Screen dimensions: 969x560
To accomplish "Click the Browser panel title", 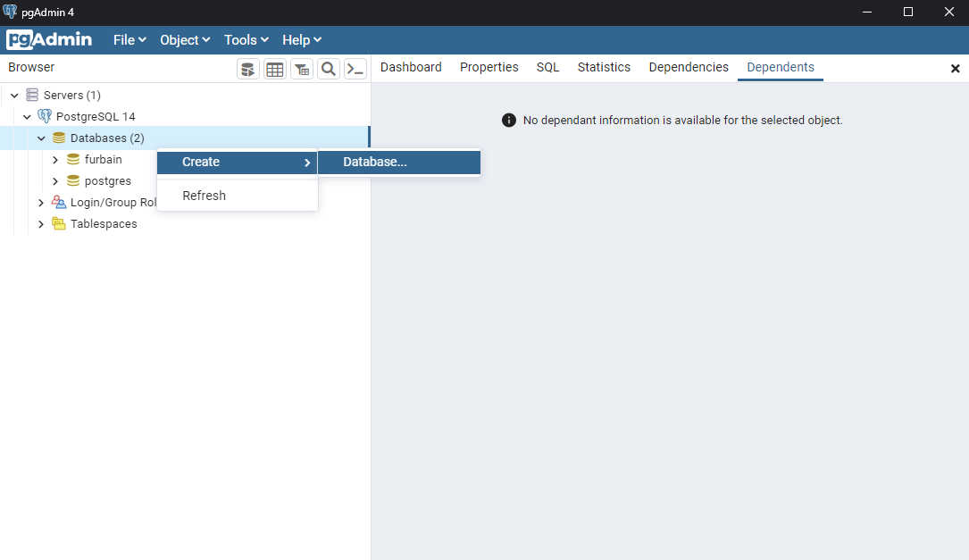I will pos(31,67).
